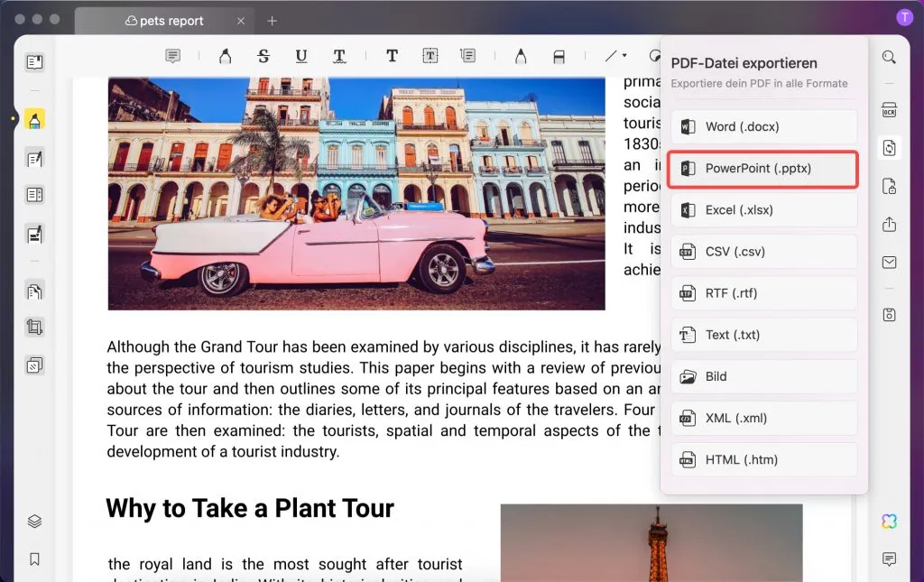Export the PDF as Word (.docx)
Image resolution: width=924 pixels, height=582 pixels.
coord(763,125)
